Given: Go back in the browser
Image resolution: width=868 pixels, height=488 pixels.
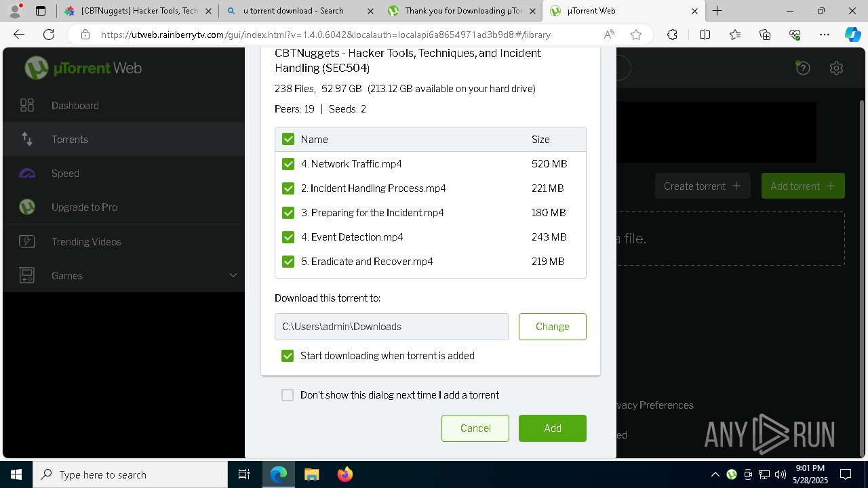Looking at the screenshot, I should coord(19,35).
